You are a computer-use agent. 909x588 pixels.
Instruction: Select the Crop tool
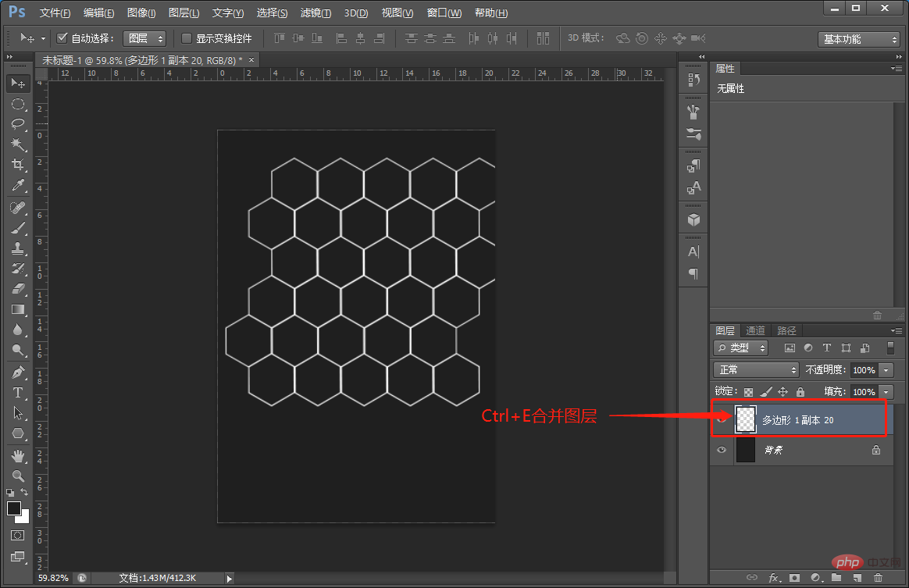coord(18,165)
